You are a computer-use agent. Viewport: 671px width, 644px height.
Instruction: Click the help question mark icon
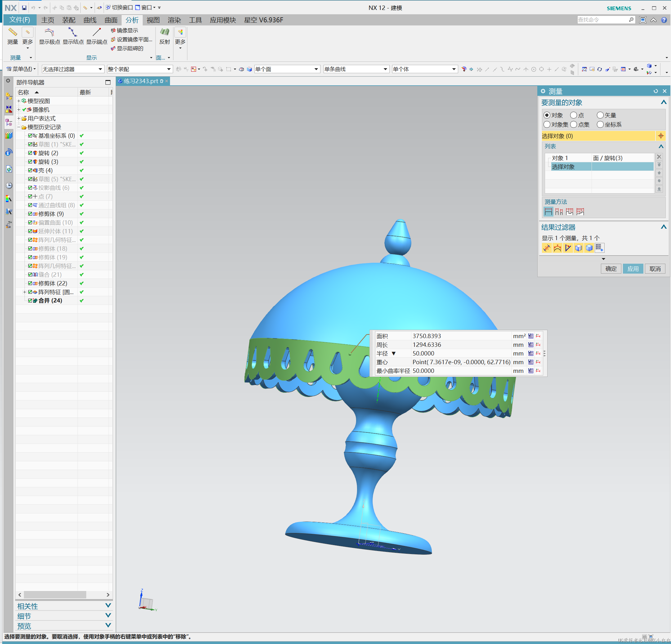point(664,20)
